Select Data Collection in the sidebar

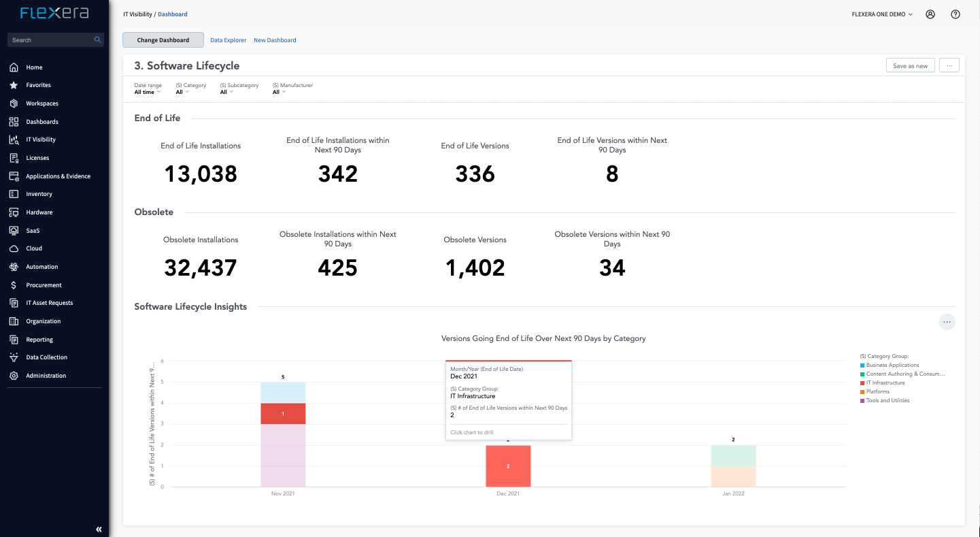pos(46,357)
